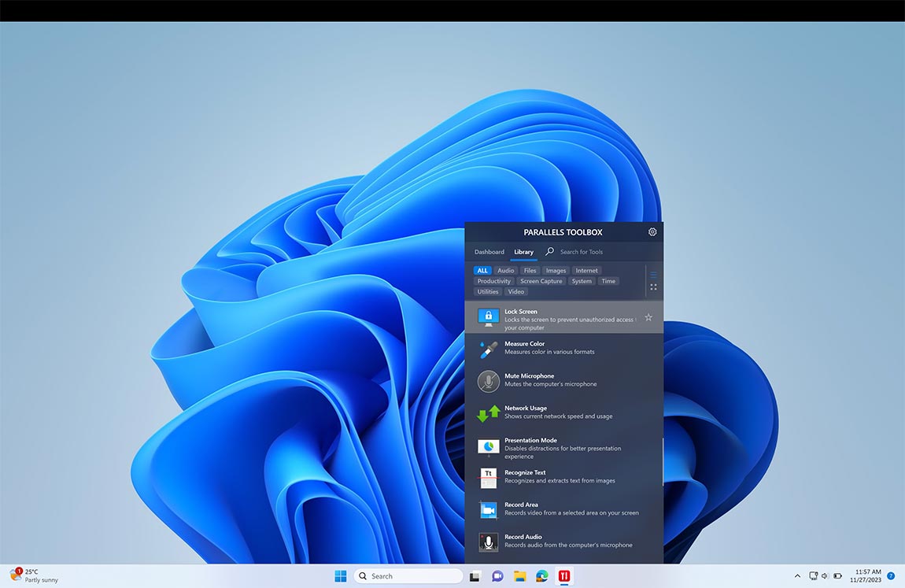Image resolution: width=905 pixels, height=588 pixels.
Task: Select the Library tab
Action: click(x=523, y=252)
